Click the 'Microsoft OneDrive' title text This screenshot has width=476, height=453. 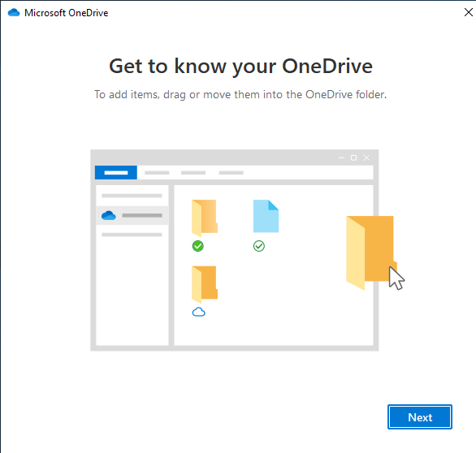point(66,13)
